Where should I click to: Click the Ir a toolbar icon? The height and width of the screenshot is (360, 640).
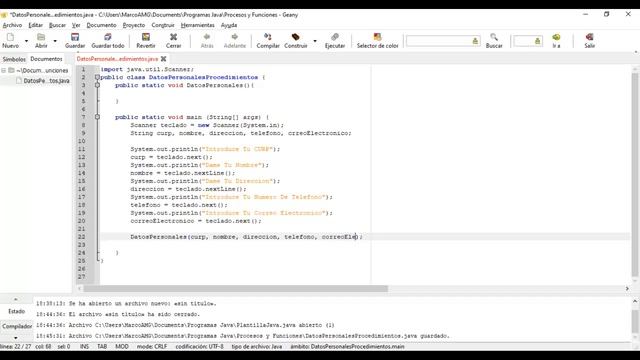[556, 38]
